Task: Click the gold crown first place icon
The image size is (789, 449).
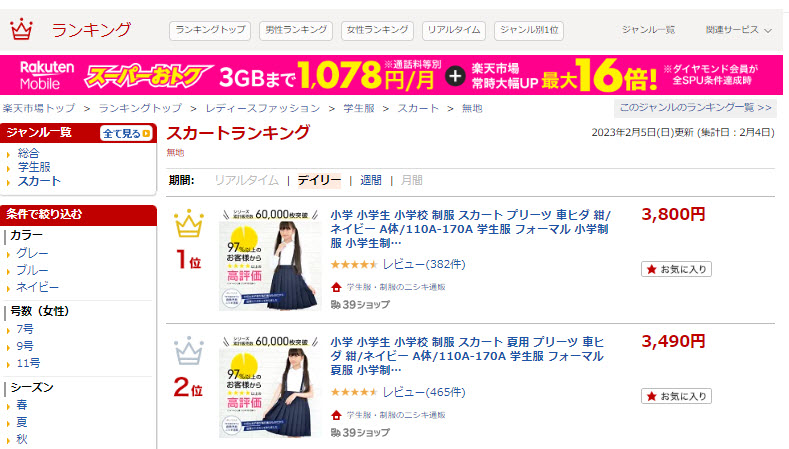Action: [189, 223]
